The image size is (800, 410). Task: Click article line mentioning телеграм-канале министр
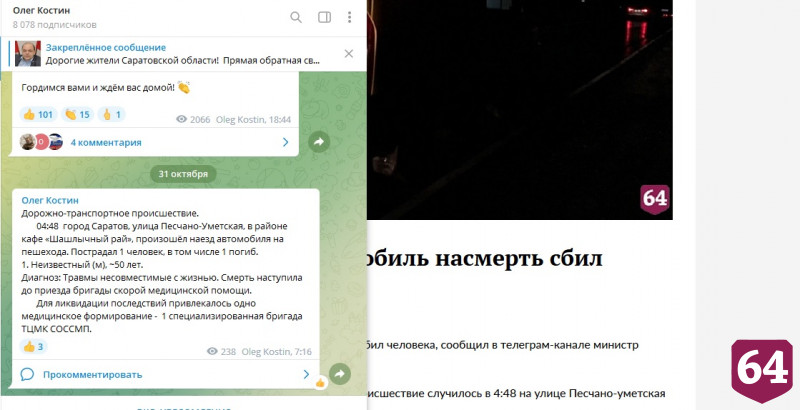[503, 345]
